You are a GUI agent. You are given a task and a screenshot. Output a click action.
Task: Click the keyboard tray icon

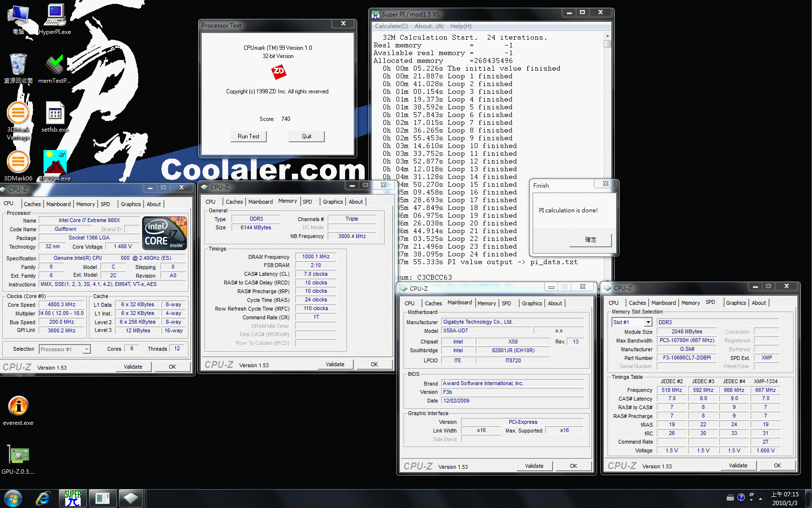point(730,498)
